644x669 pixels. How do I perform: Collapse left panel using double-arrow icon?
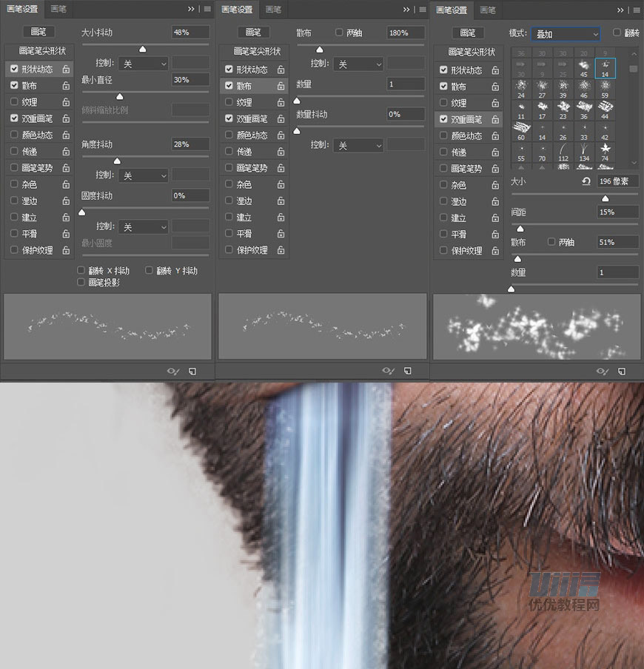pos(191,9)
